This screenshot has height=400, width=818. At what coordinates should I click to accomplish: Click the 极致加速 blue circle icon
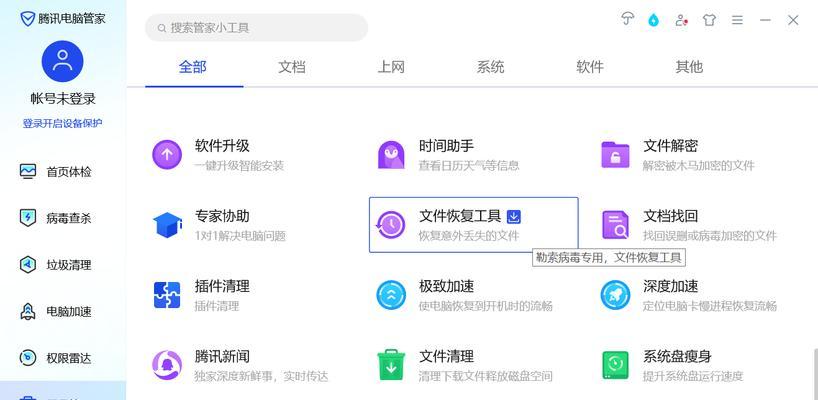[391, 295]
